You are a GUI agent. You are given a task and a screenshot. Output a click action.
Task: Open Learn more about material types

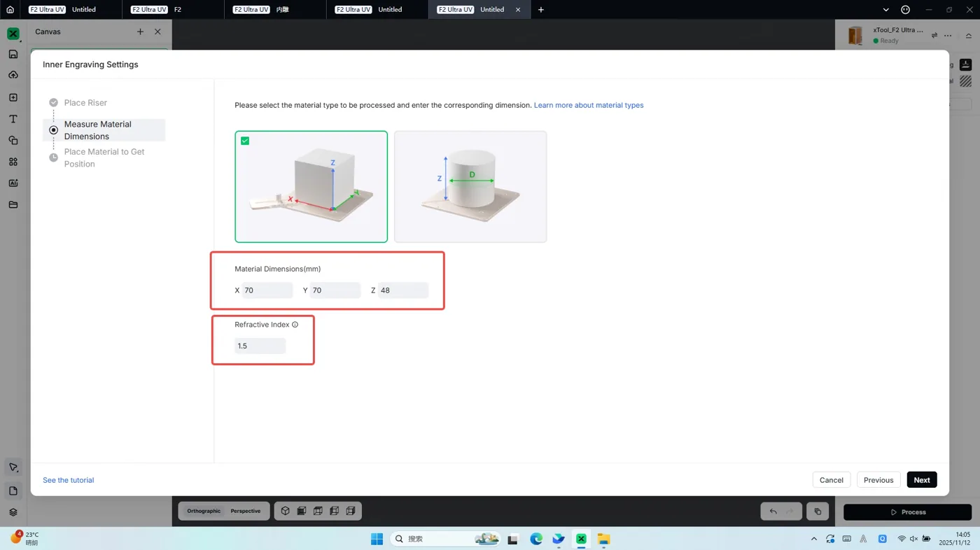[589, 105]
